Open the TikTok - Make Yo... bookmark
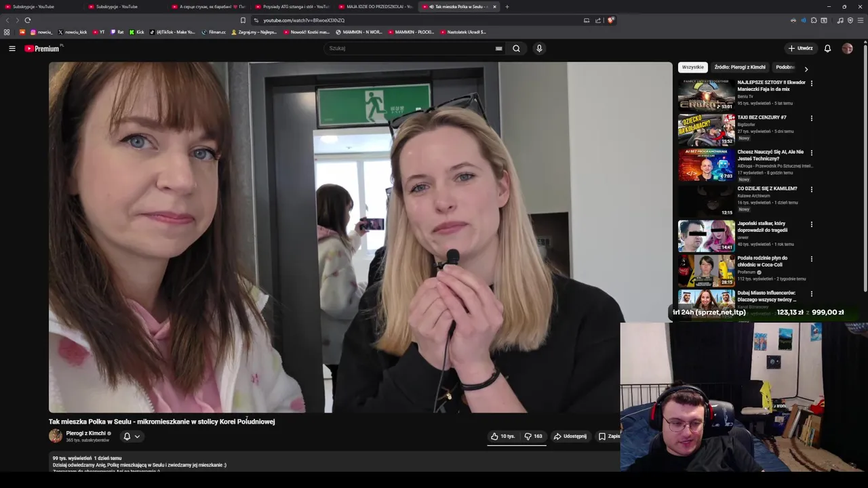Image resolution: width=868 pixels, height=488 pixels. [x=172, y=32]
